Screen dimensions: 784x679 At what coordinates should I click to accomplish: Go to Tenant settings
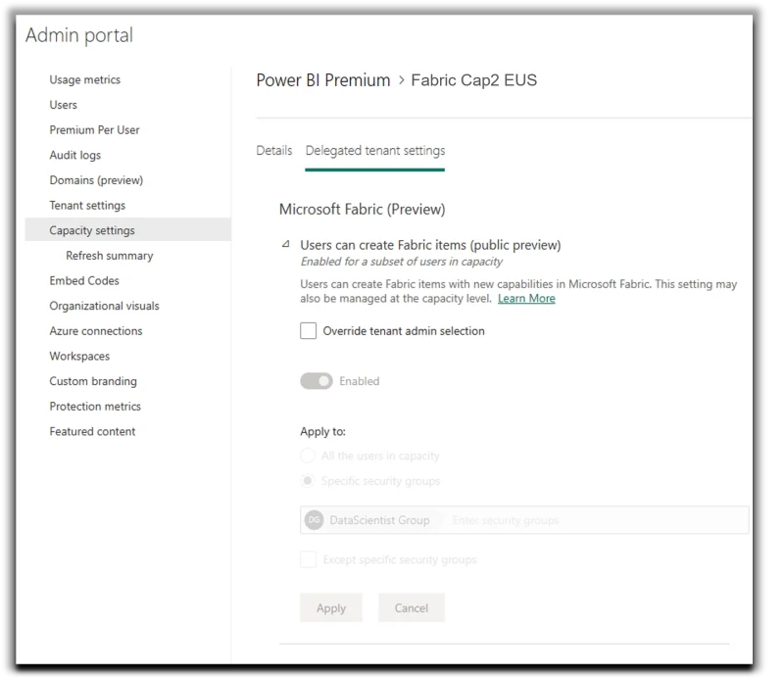tap(87, 206)
